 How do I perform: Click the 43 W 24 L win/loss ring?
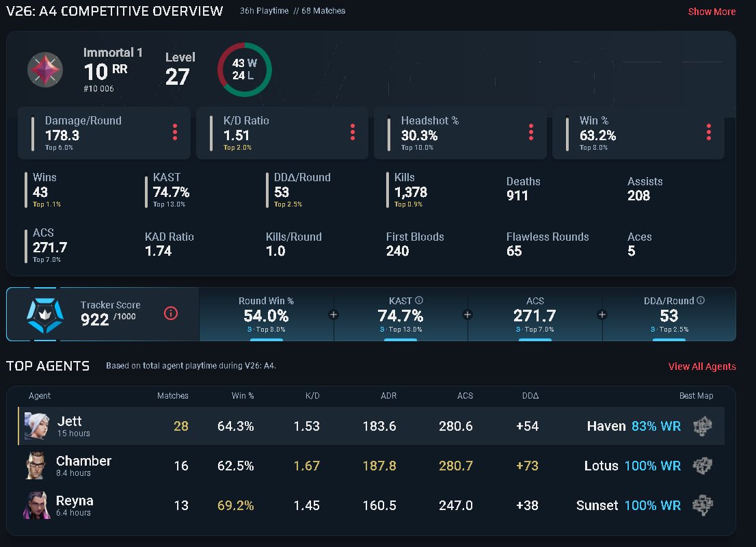pos(245,70)
